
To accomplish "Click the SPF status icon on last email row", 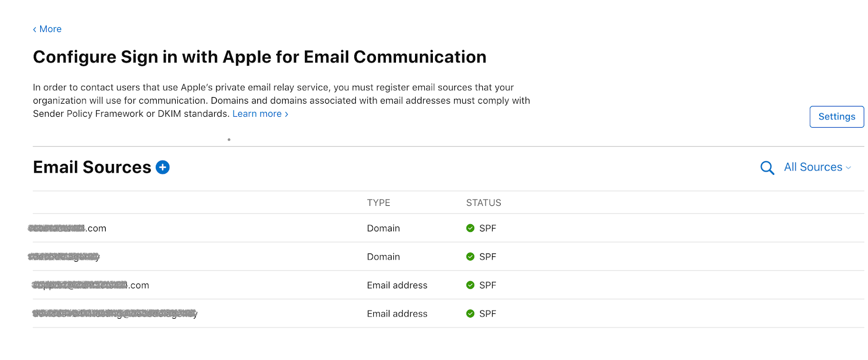I will 470,313.
